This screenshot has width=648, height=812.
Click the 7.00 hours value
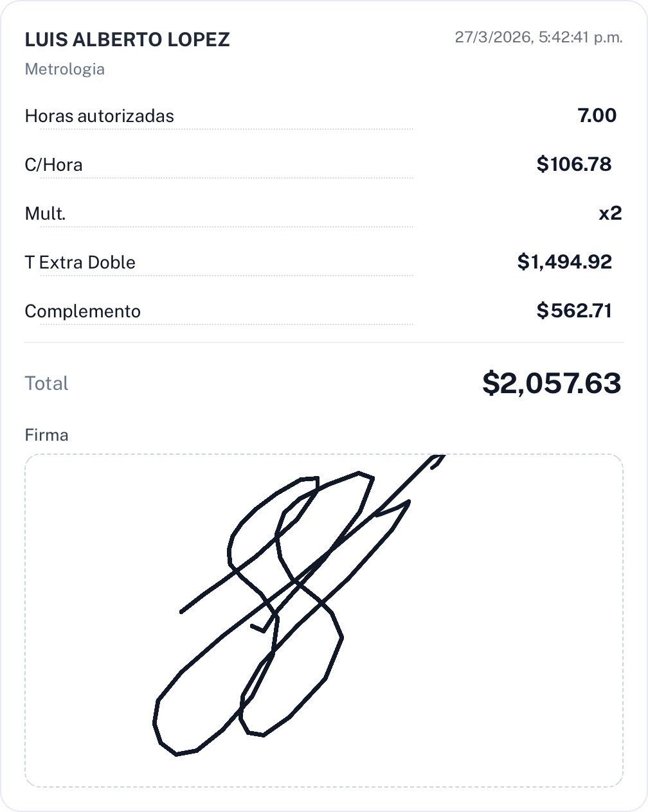tap(597, 116)
